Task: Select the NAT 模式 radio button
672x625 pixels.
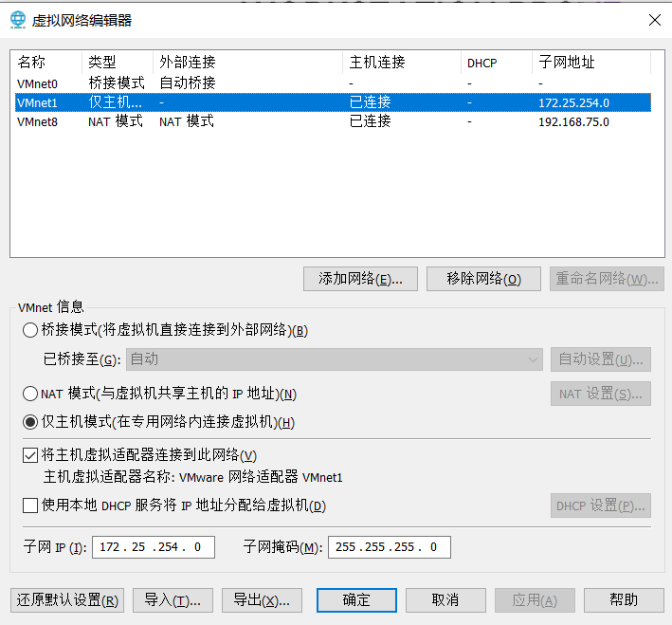Action: (x=30, y=394)
